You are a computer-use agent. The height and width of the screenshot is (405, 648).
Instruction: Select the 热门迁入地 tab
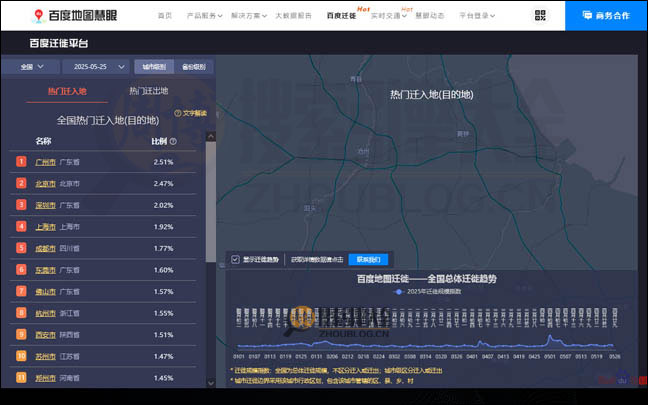pos(67,91)
